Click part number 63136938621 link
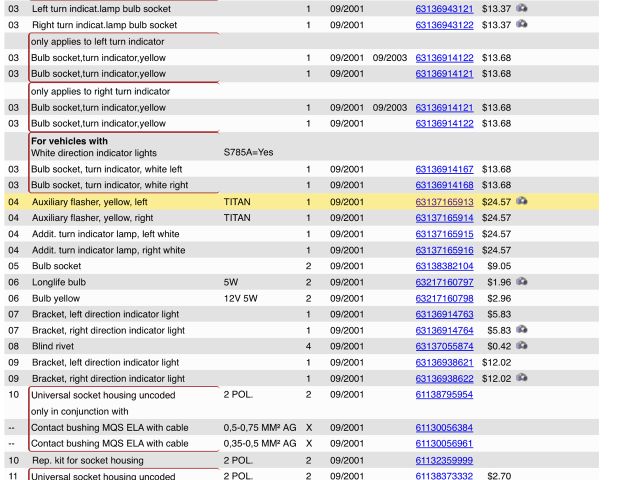This screenshot has width=640, height=480. tap(444, 362)
